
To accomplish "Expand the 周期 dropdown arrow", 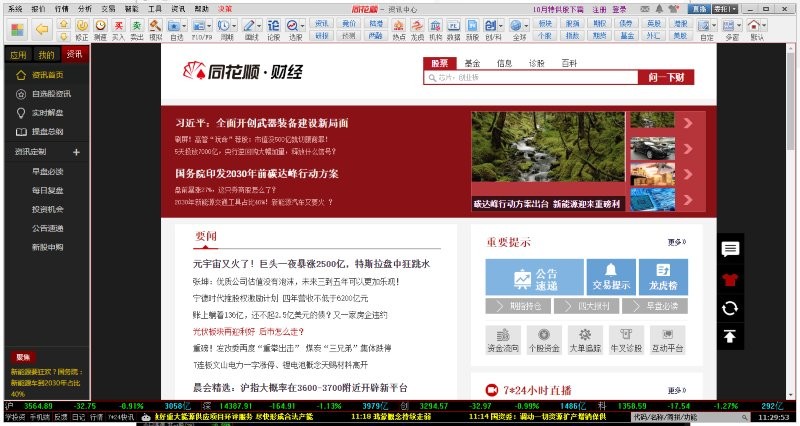I will point(234,26).
